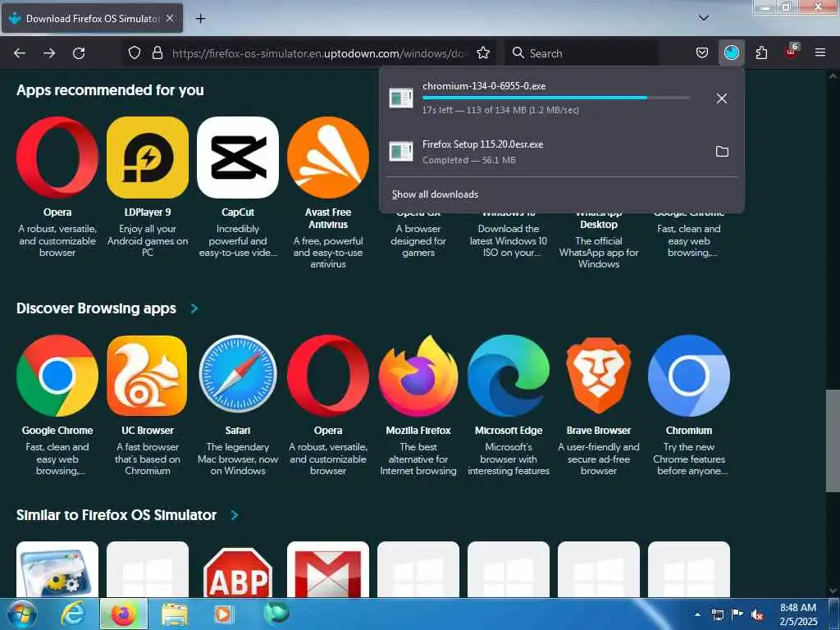Open the list all tabs dropdown
Image resolution: width=840 pixels, height=630 pixels.
click(704, 18)
